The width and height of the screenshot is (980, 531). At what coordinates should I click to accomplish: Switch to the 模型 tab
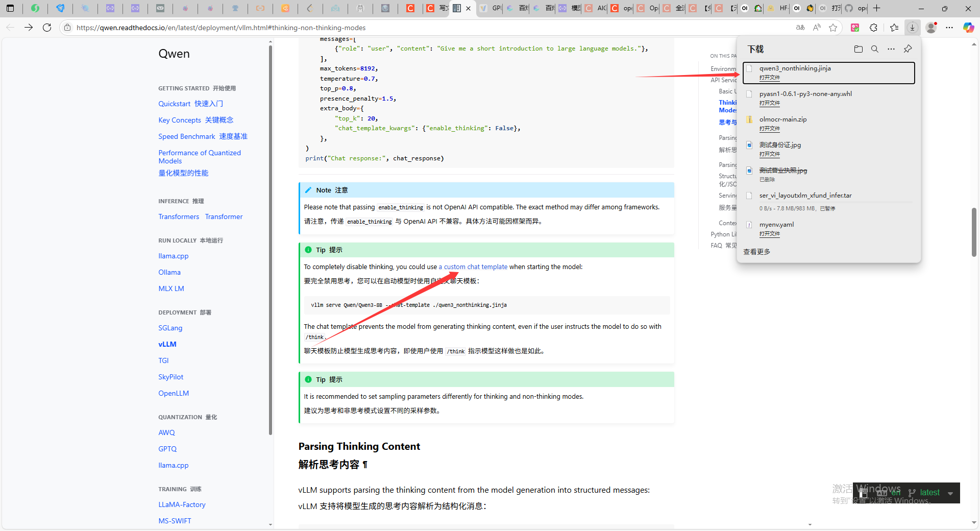point(569,8)
